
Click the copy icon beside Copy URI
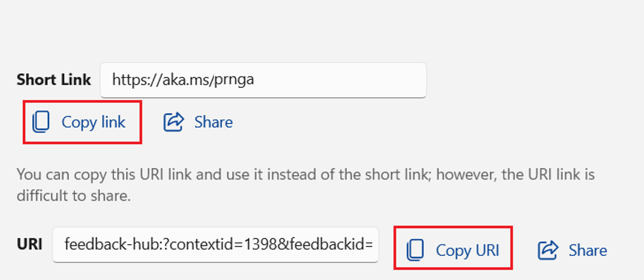(x=415, y=250)
